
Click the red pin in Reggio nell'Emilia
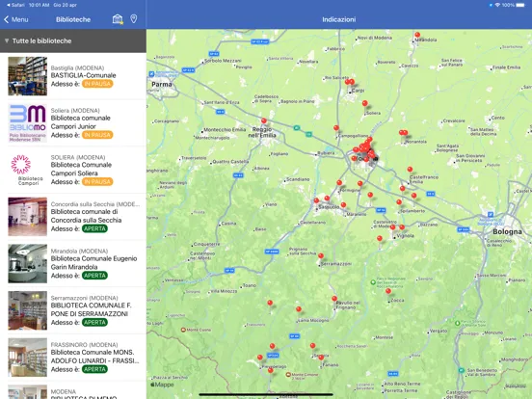click(x=264, y=120)
